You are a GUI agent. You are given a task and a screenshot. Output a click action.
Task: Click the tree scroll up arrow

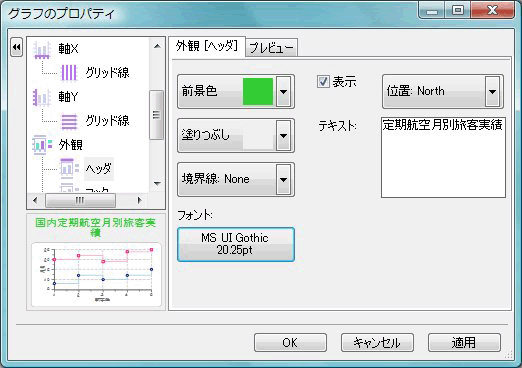157,46
